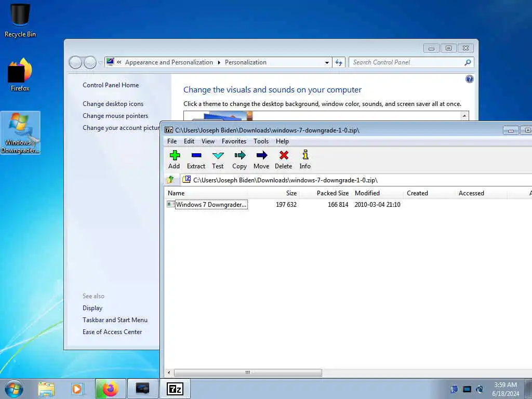Viewport: 532px width, 399px height.
Task: Click the Control Panel help icon
Action: pos(470,79)
